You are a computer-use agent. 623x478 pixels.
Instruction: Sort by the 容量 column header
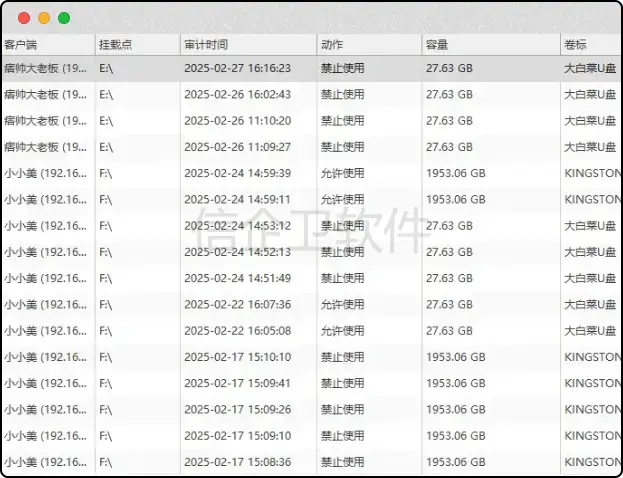(x=491, y=45)
